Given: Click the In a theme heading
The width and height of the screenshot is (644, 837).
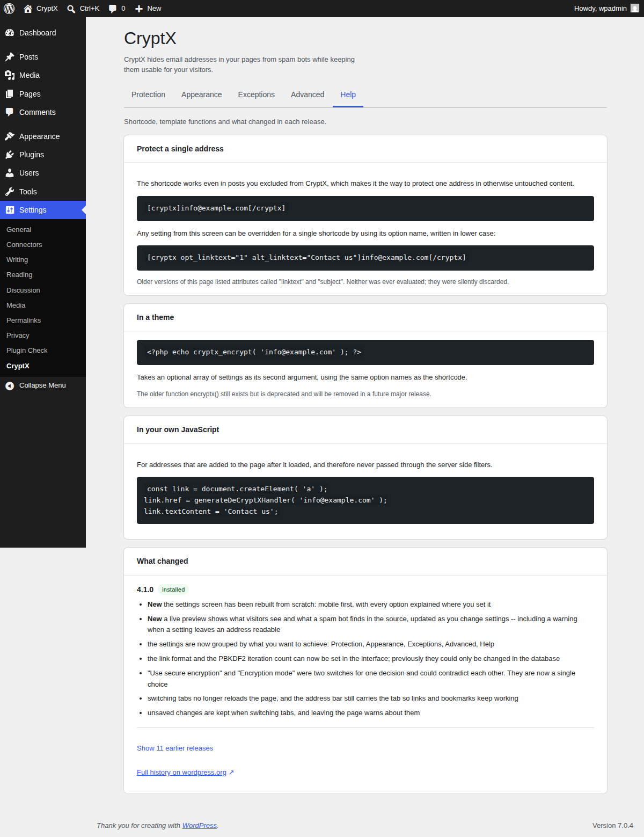Looking at the screenshot, I should (x=155, y=317).
